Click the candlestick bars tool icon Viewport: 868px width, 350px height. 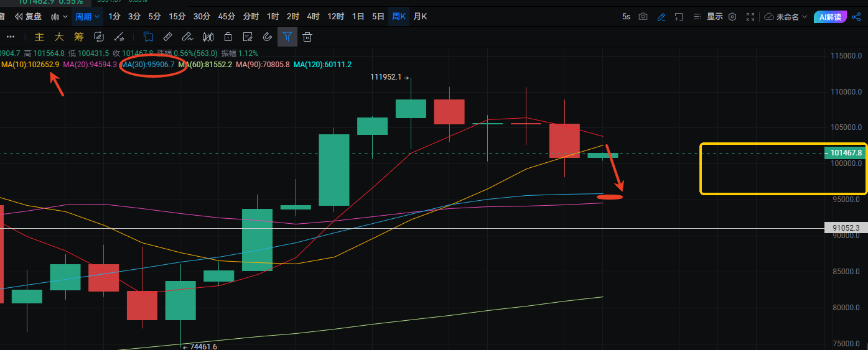208,37
